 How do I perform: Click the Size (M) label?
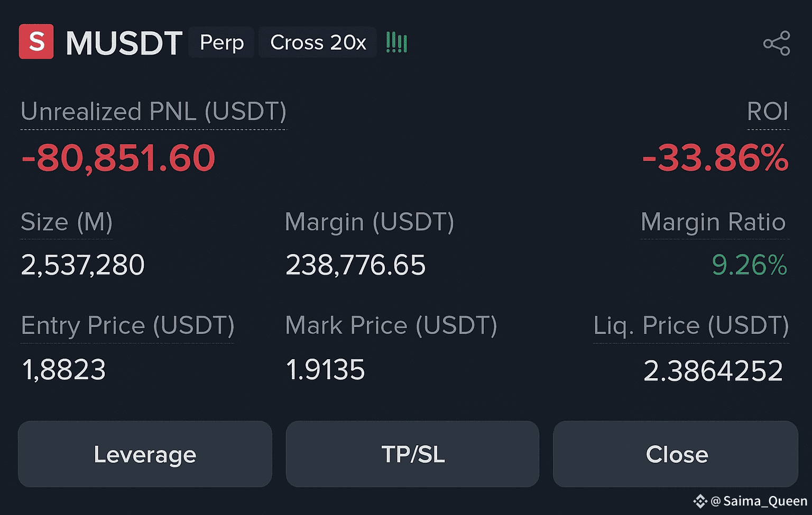67,222
